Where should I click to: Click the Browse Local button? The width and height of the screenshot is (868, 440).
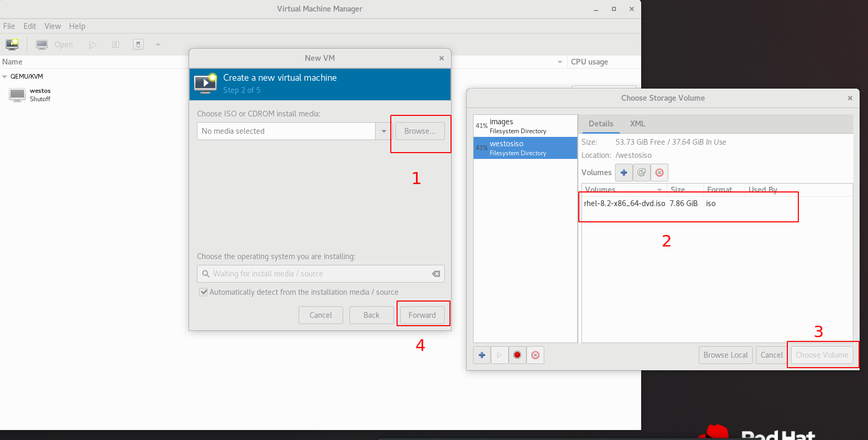pyautogui.click(x=726, y=355)
